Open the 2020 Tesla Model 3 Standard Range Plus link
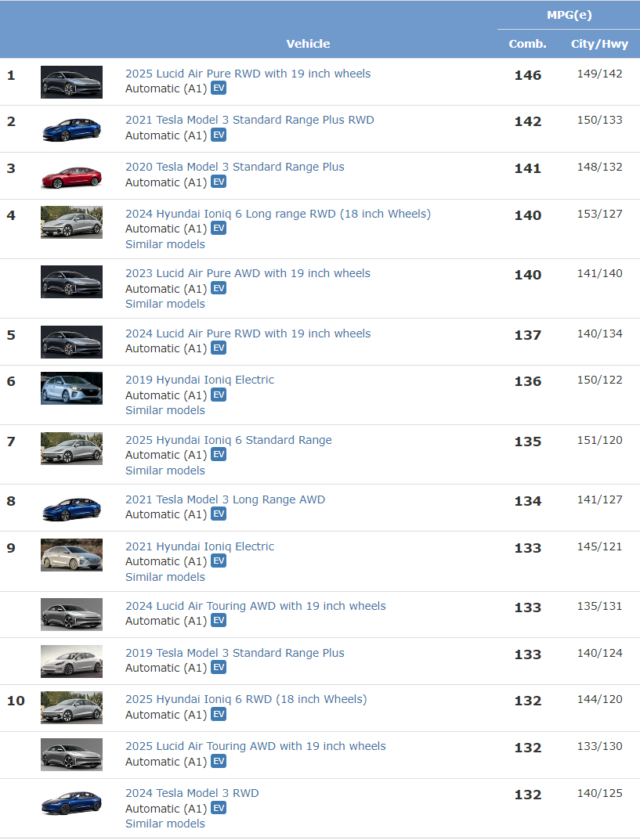The width and height of the screenshot is (640, 840). [x=235, y=168]
